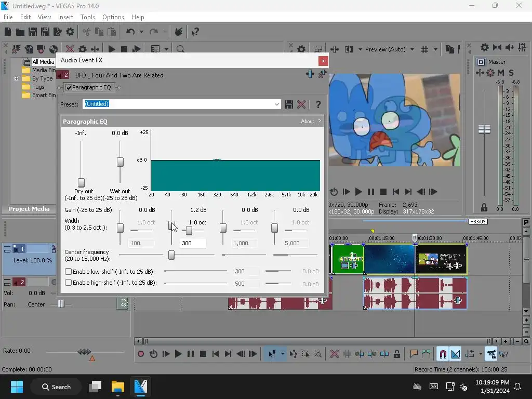The image size is (532, 399).
Task: Click the What's This help cursor icon
Action: (x=195, y=32)
